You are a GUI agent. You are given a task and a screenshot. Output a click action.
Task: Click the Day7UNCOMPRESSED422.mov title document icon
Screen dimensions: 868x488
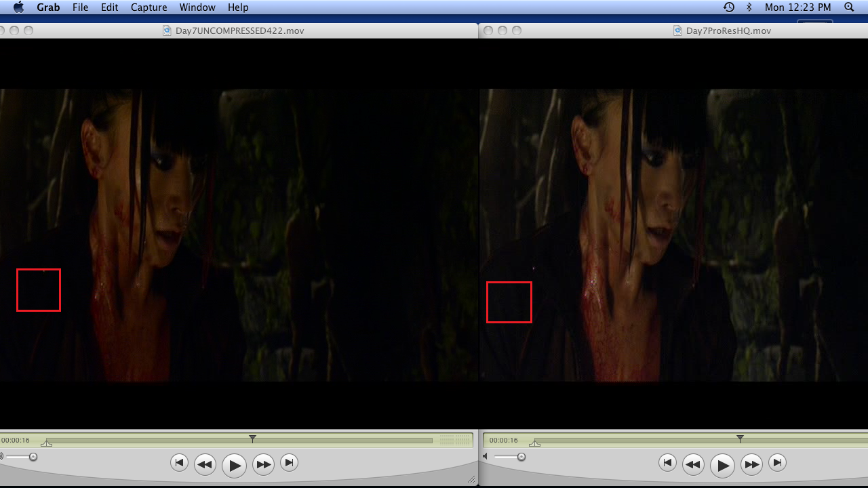(167, 30)
